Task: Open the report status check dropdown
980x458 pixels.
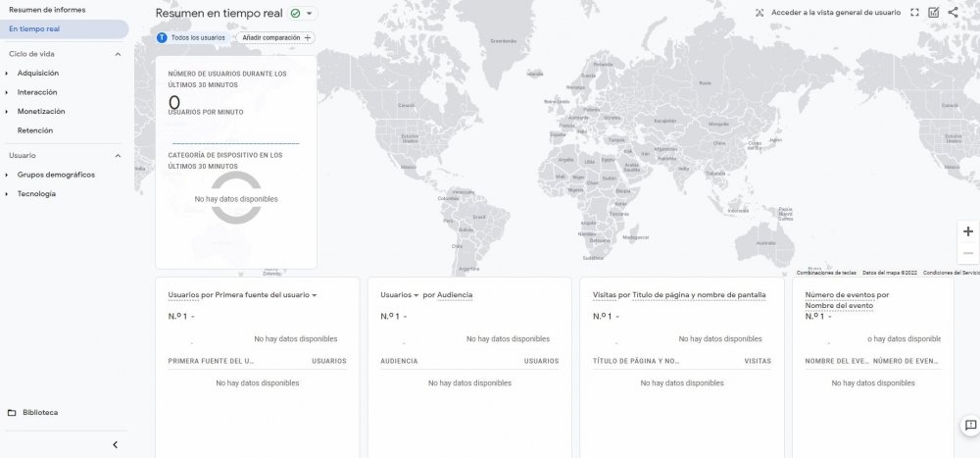Action: [x=303, y=13]
